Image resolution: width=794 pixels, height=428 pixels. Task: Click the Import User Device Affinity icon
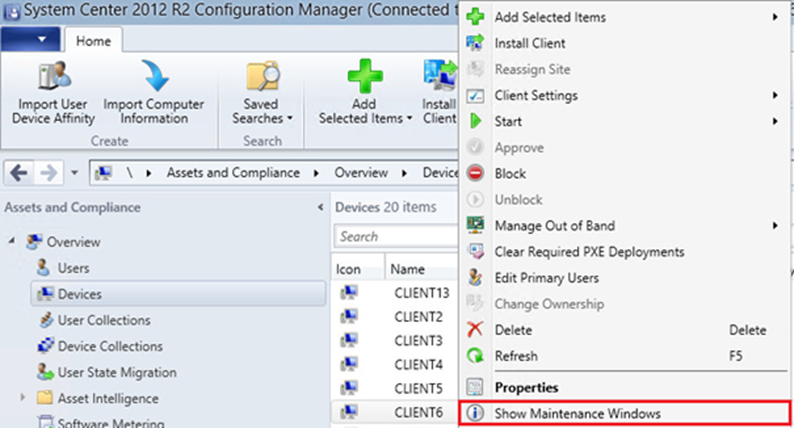tap(54, 75)
